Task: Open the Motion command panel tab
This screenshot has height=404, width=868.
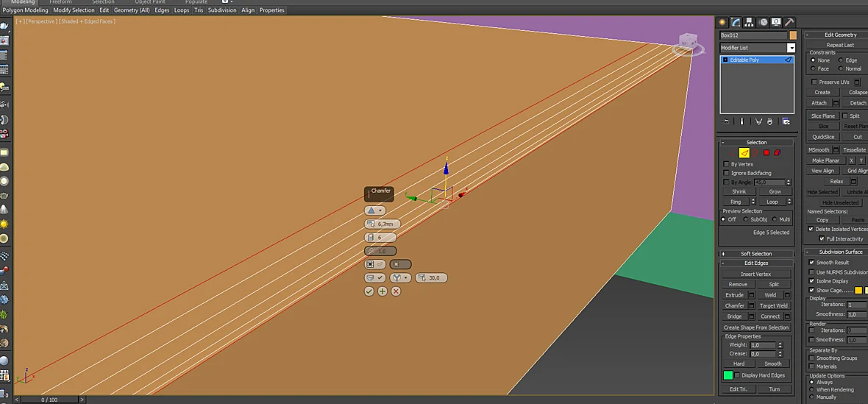Action: [764, 22]
